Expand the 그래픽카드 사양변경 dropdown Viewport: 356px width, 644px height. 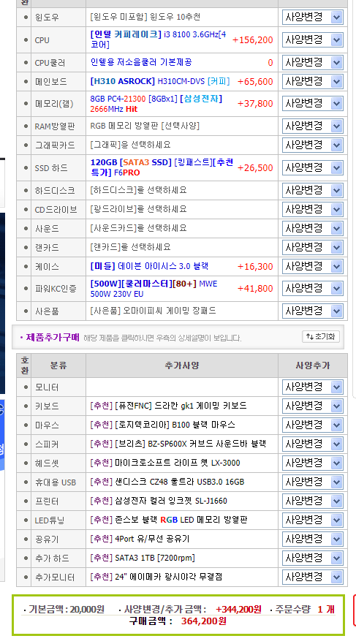312,145
